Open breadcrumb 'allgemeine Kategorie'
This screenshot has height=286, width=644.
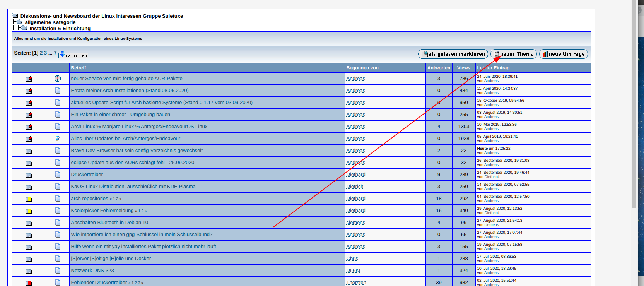pos(50,22)
